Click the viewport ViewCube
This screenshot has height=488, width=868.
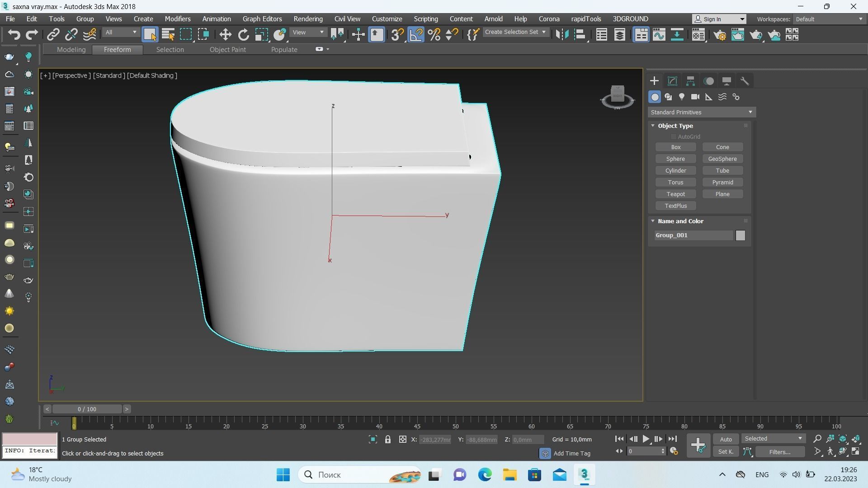[x=618, y=97]
